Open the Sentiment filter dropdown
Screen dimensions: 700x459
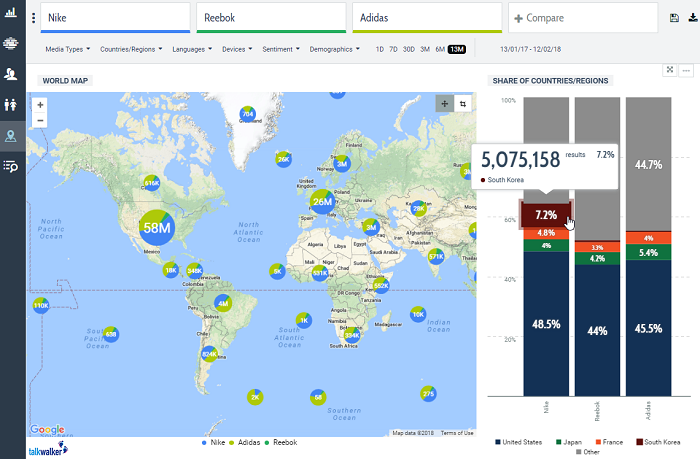[x=280, y=49]
